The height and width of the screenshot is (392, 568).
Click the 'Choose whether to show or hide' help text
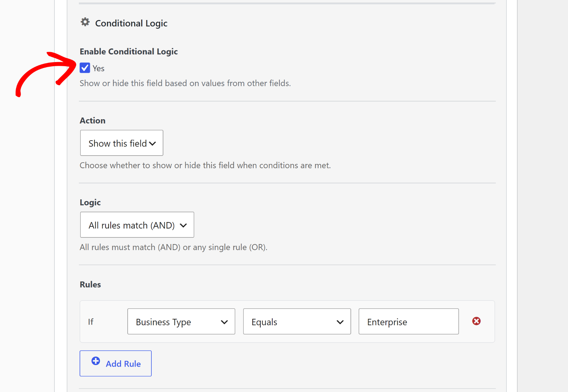[x=205, y=165]
